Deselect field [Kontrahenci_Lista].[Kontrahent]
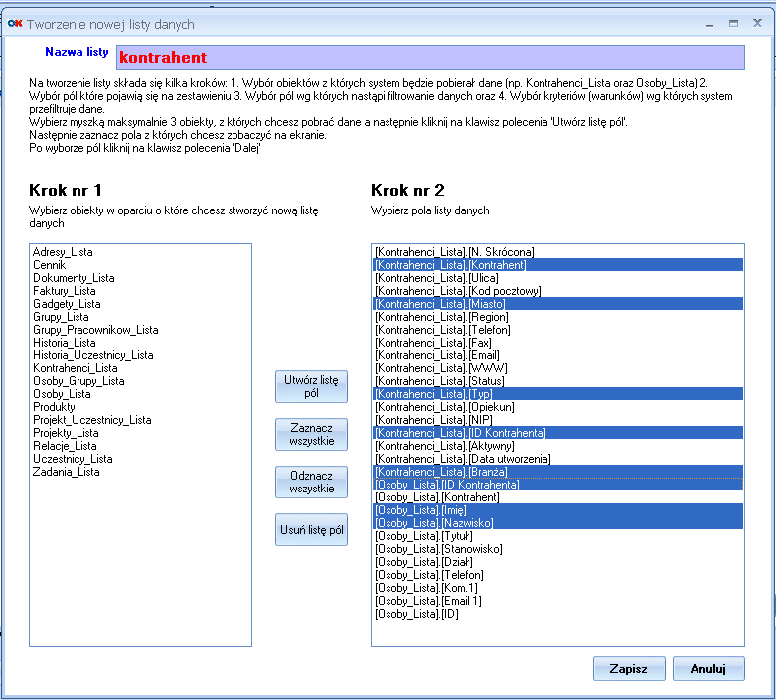The width and height of the screenshot is (776, 700). click(557, 265)
